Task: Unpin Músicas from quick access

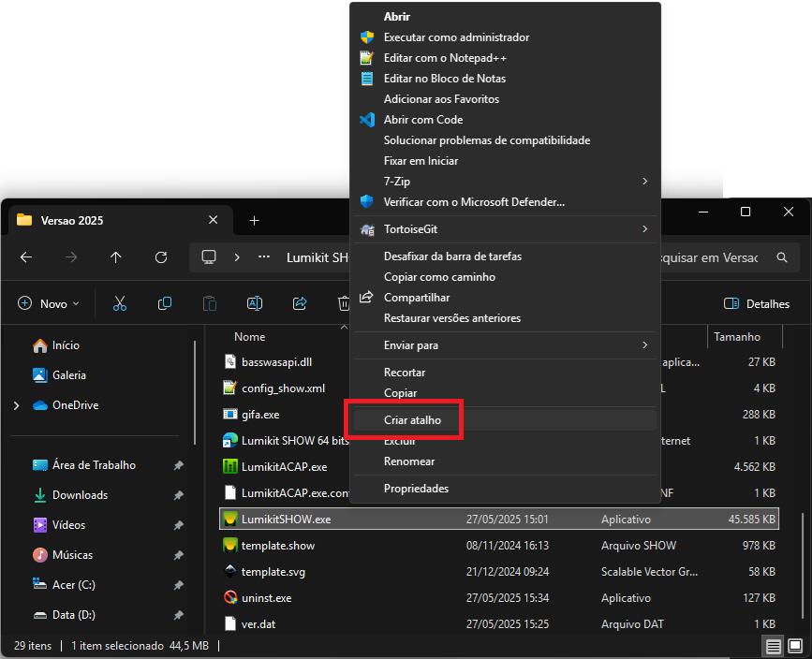Action: [178, 555]
